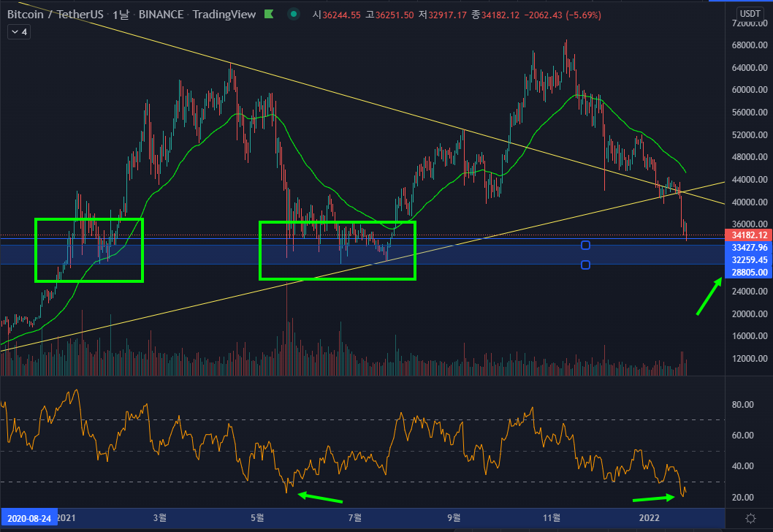This screenshot has height=532, width=773.
Task: Open the USDT currency selector
Action: click(x=750, y=13)
